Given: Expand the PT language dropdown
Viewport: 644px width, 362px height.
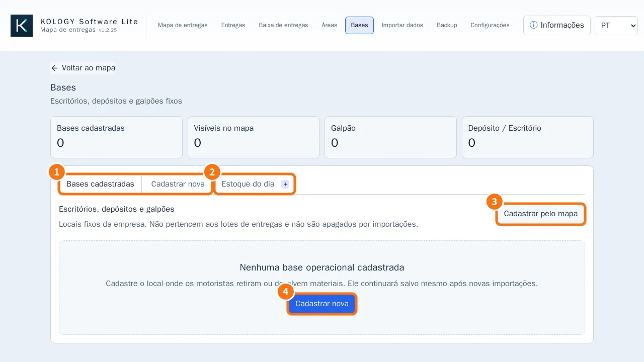Looking at the screenshot, I should [616, 25].
